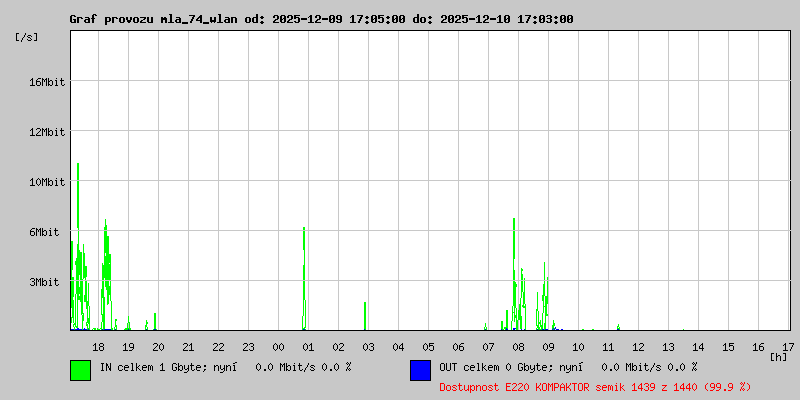
Task: Click the hour 05 x-axis label
Action: pyautogui.click(x=429, y=347)
